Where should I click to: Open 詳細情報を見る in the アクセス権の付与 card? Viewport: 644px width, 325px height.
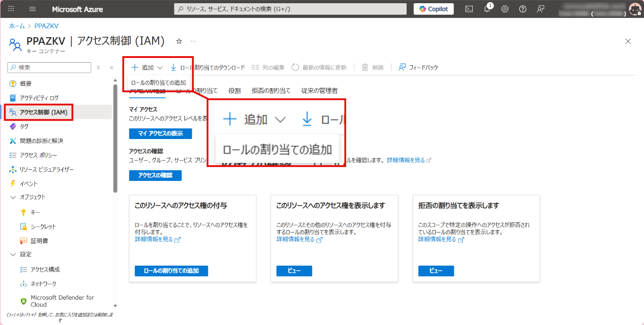tap(158, 239)
